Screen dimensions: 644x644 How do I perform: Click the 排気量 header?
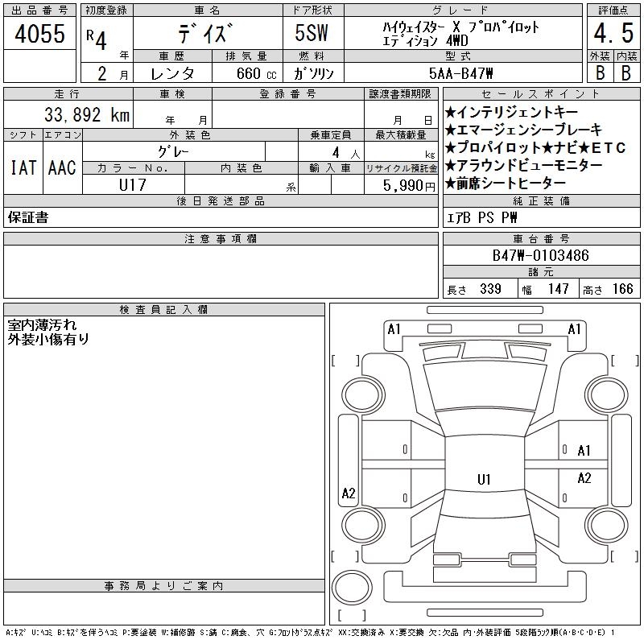pos(246,56)
